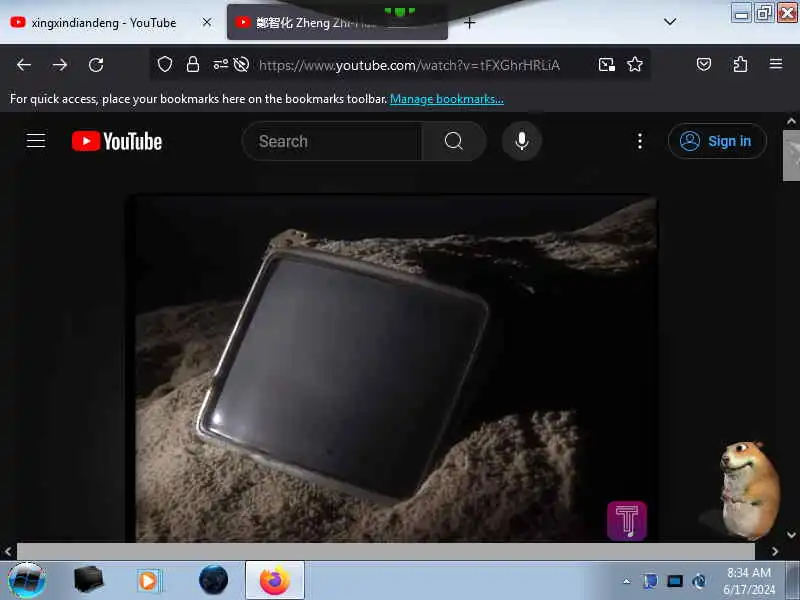Screen dimensions: 800x600
Task: Open the dark globe taskbar app
Action: [x=213, y=580]
